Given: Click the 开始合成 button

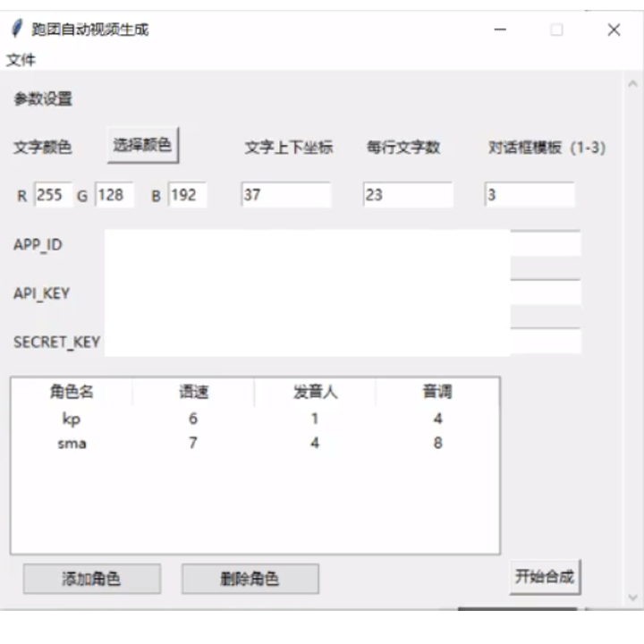Looking at the screenshot, I should [x=545, y=577].
